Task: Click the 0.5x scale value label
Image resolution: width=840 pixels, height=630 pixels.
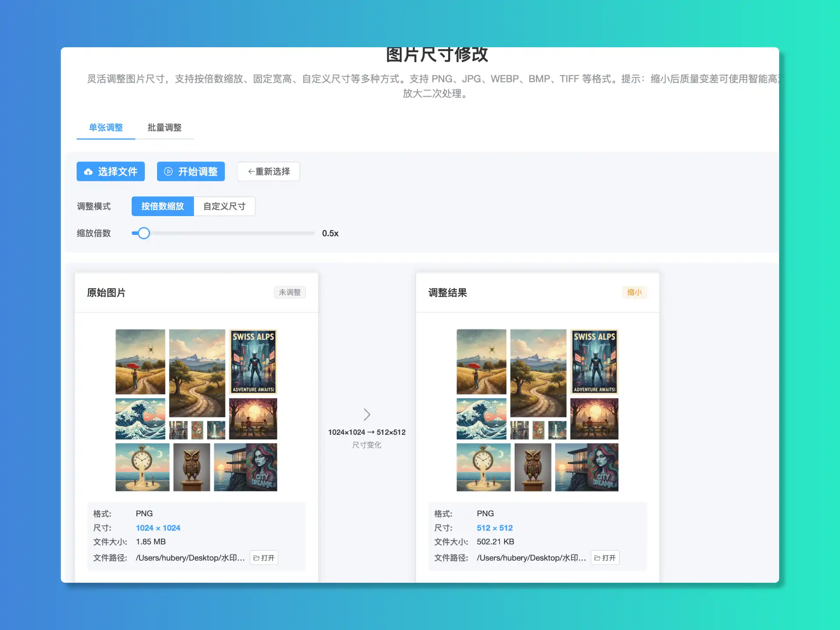Action: [x=330, y=234]
